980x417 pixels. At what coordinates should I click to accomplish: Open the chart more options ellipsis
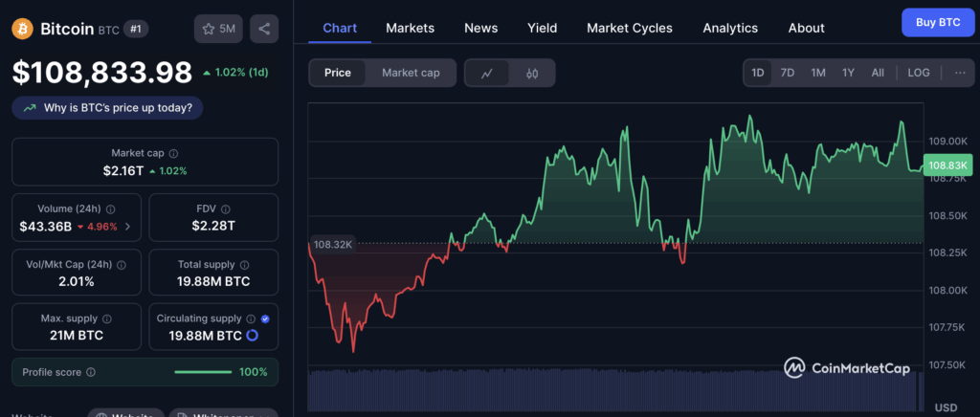coord(960,73)
